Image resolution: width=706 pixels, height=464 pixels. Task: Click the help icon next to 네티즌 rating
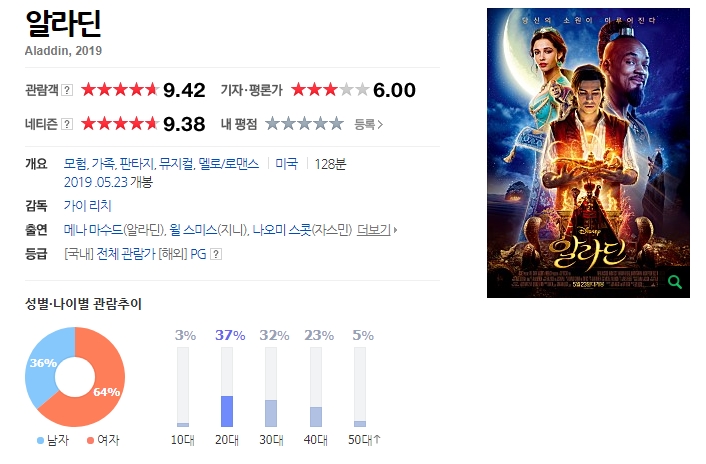pyautogui.click(x=67, y=124)
